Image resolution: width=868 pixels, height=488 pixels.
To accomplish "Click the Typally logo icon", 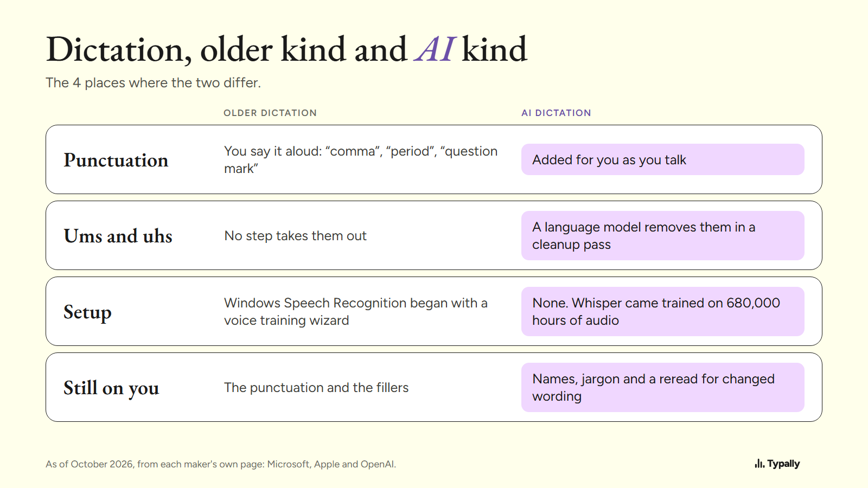I will point(759,464).
